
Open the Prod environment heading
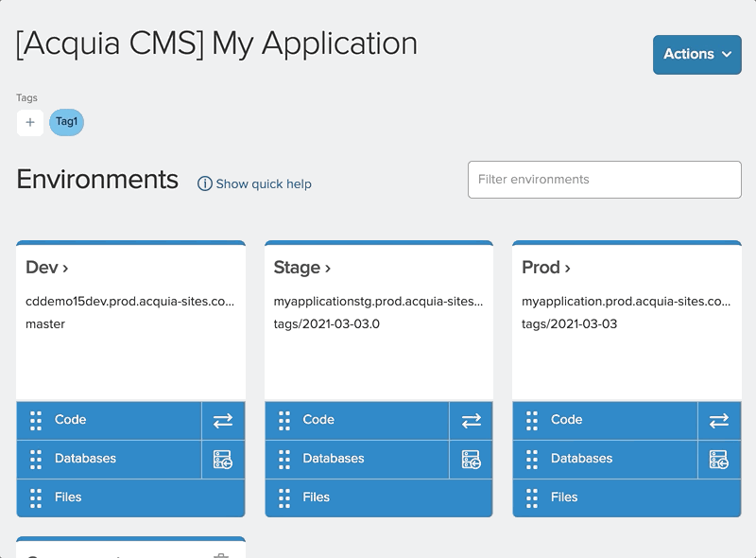point(546,268)
